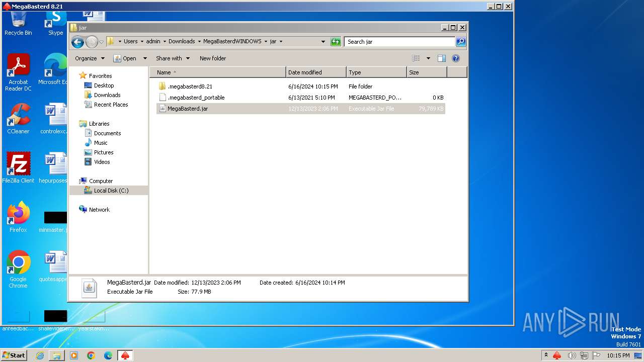Open Videos library

tap(102, 162)
